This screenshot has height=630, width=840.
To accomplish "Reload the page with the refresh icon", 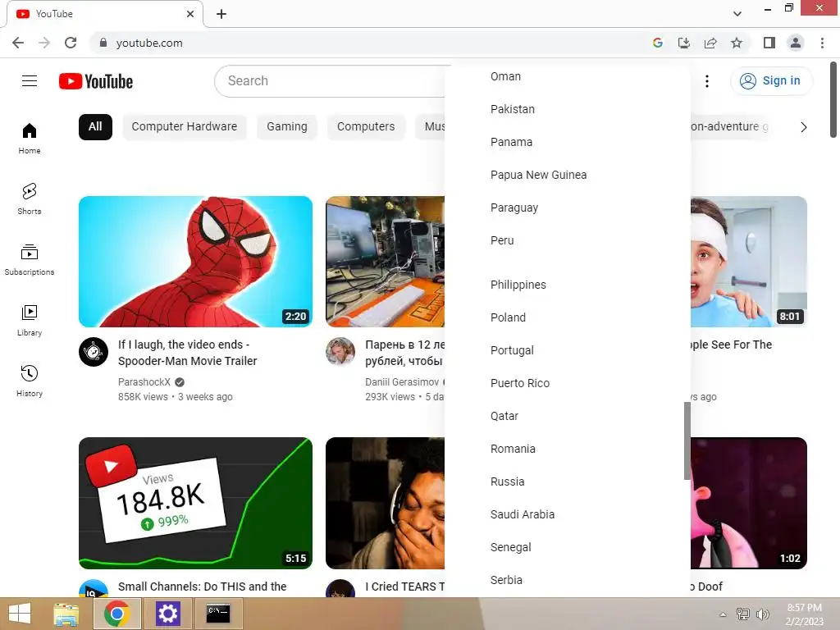I will [x=71, y=43].
